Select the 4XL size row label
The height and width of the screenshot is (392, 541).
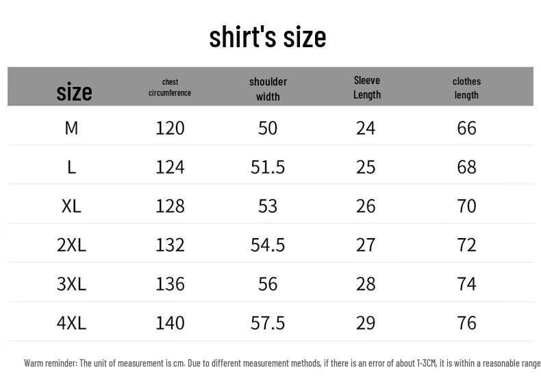point(71,323)
